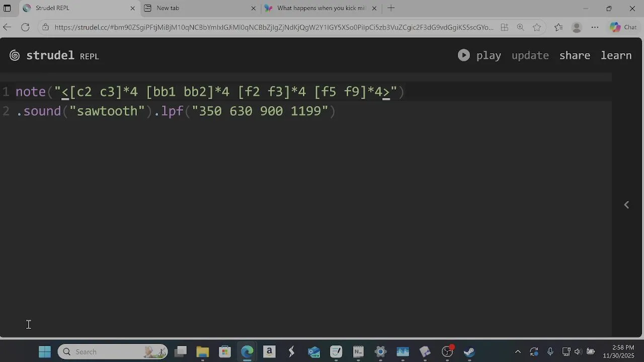Open the clock showing 2:58 PM
The height and width of the screenshot is (362, 644).
[x=619, y=351]
